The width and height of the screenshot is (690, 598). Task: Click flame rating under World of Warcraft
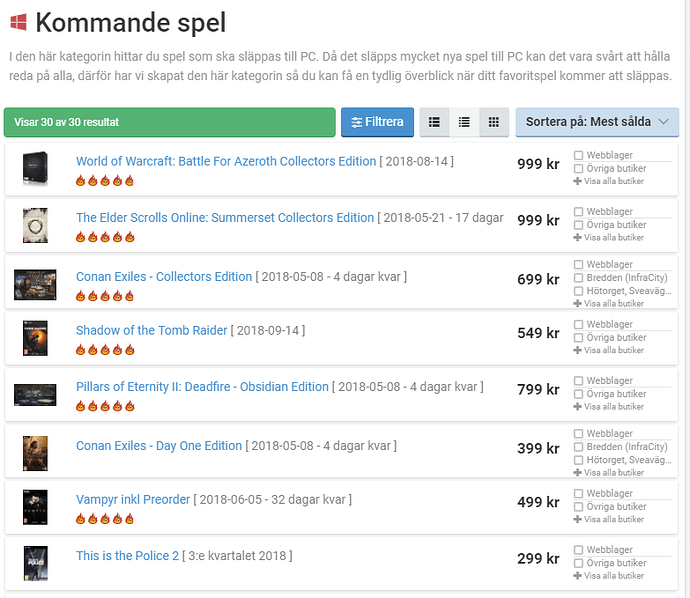tap(105, 180)
